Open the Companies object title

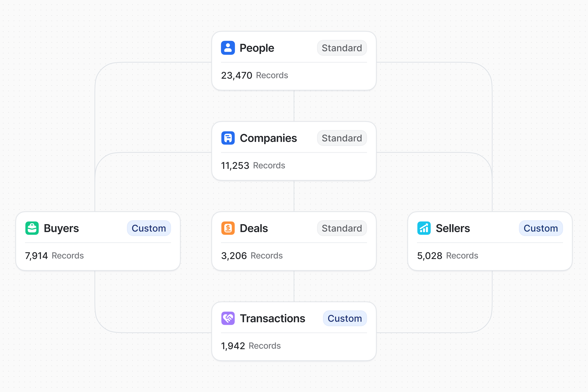[x=268, y=138]
